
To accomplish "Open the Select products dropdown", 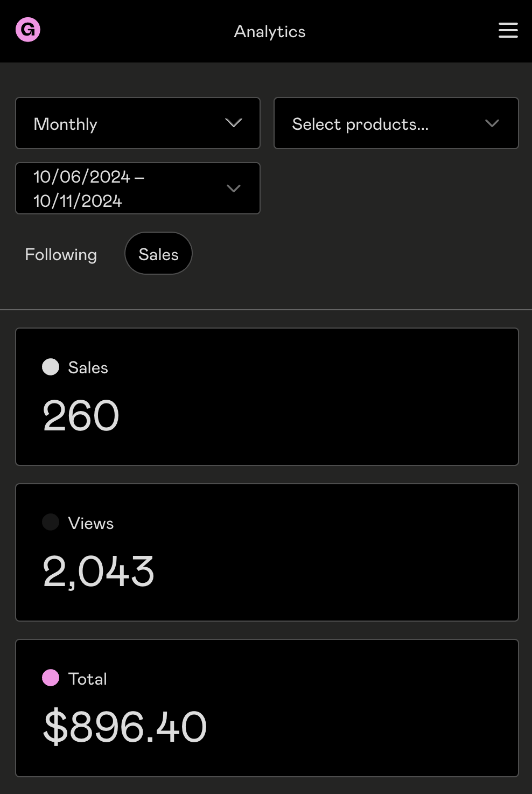I will click(396, 123).
